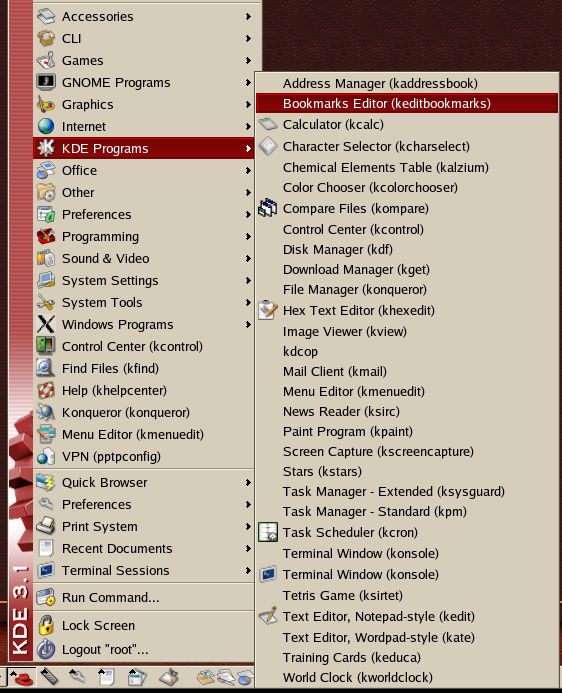
Task: Launch World Clock (kworldclock)
Action: point(407,677)
